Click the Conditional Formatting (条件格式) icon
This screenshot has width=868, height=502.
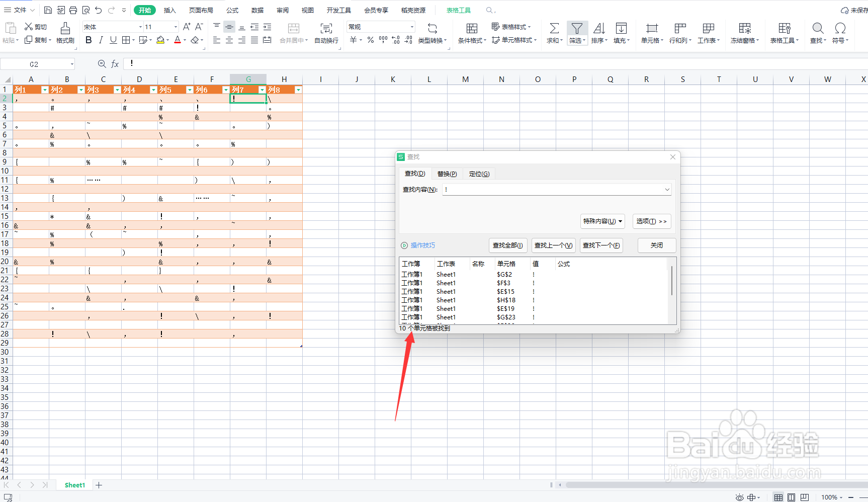(472, 28)
